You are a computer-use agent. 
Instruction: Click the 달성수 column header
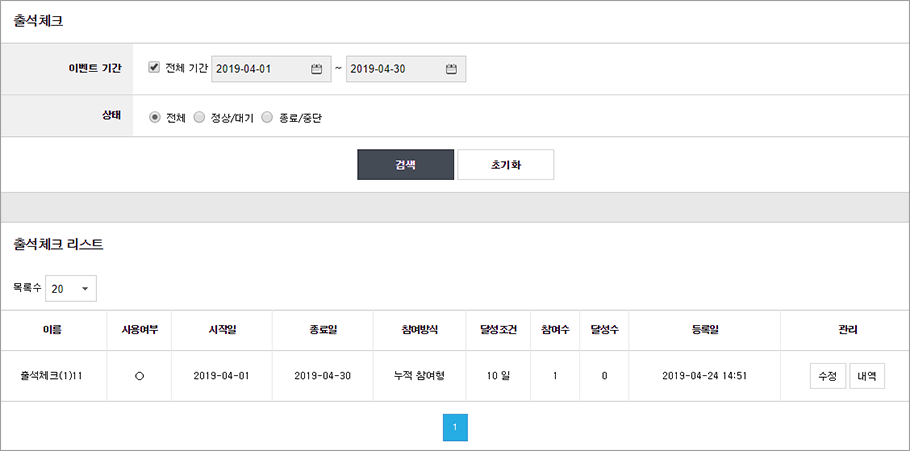(x=604, y=330)
